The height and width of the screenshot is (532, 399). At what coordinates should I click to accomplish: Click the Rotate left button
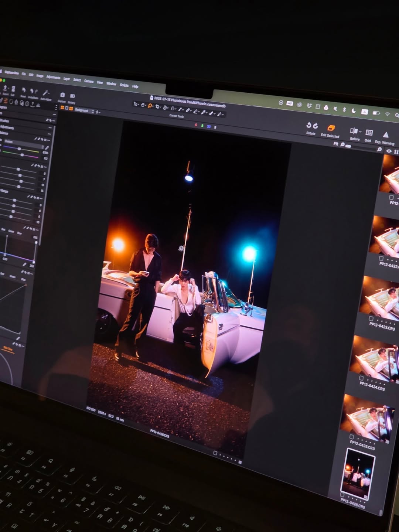pyautogui.click(x=308, y=125)
